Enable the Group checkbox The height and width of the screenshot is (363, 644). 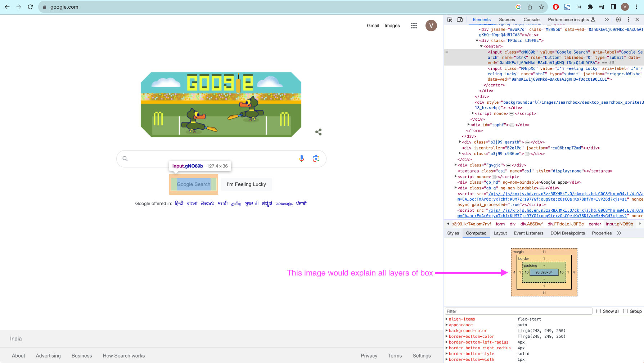coord(625,311)
